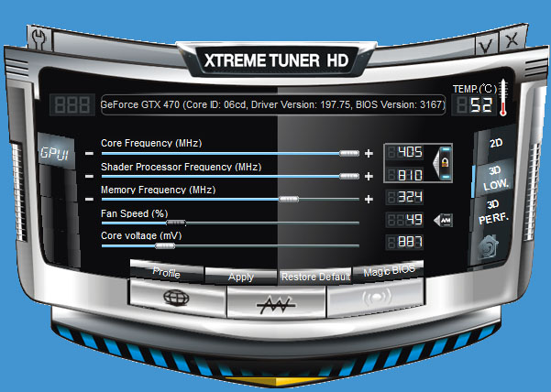Toggle the core/shader frequency link lock
Screen dimensions: 551x392
click(x=443, y=163)
